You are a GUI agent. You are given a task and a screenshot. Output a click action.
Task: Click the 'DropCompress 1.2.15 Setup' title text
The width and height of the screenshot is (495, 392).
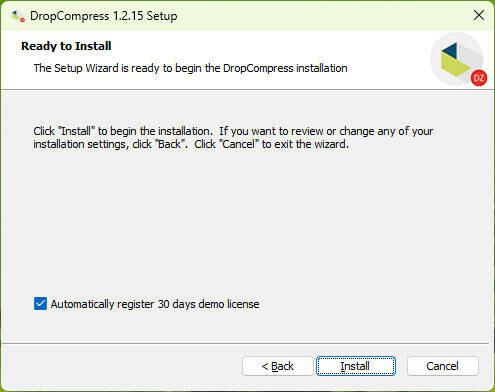pos(104,16)
